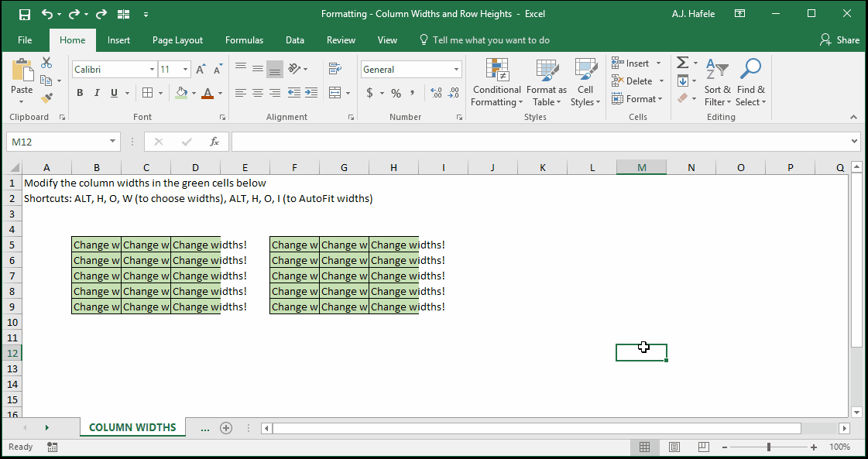Collapse the ribbon with the caret
The image size is (868, 459).
coord(854,117)
